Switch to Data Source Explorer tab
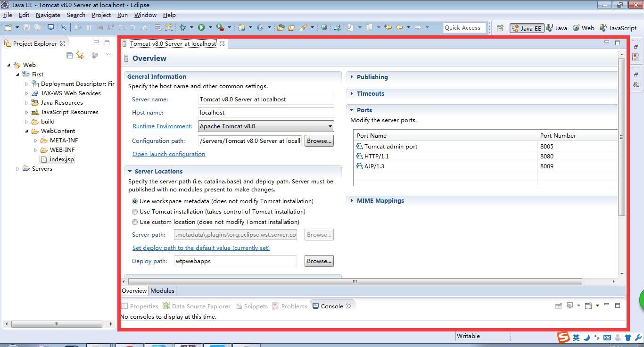This screenshot has width=644, height=347. [197, 306]
